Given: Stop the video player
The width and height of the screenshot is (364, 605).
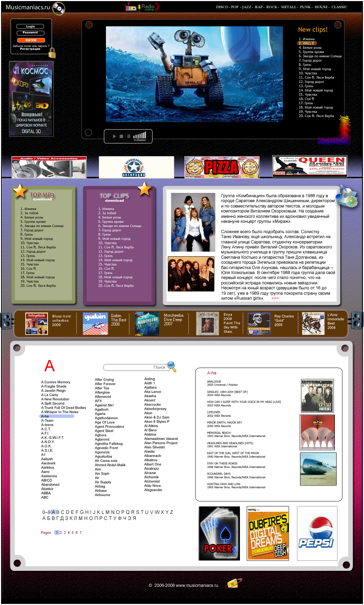Looking at the screenshot, I should click(x=121, y=136).
